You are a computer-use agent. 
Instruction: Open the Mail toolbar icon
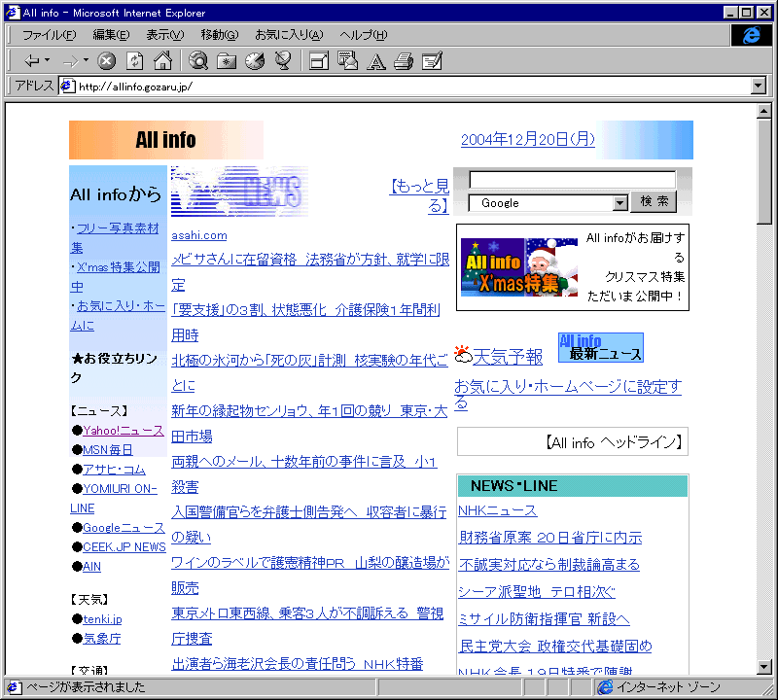347,61
